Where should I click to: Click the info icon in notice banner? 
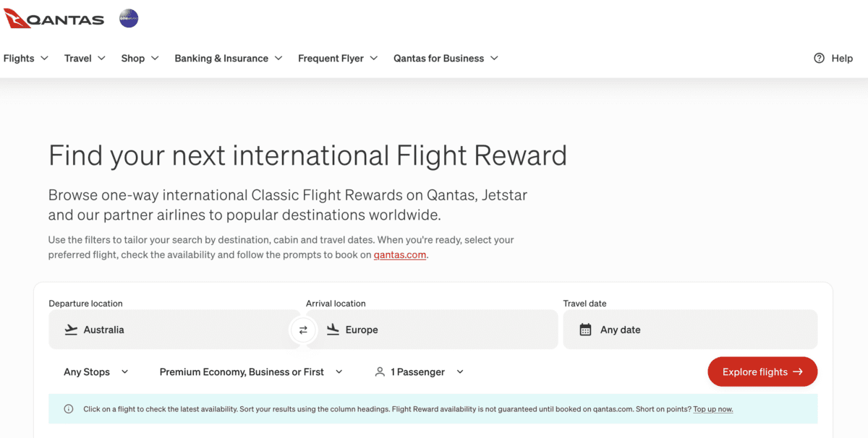click(69, 409)
